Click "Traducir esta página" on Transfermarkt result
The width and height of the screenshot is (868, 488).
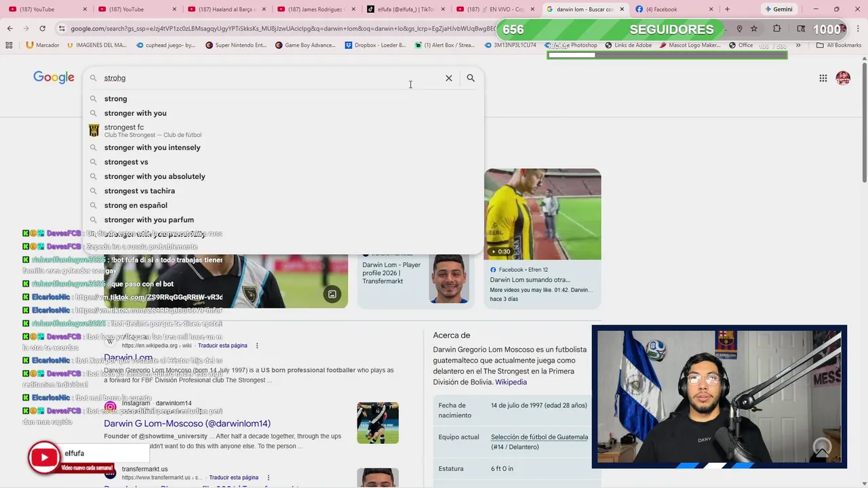pyautogui.click(x=233, y=477)
